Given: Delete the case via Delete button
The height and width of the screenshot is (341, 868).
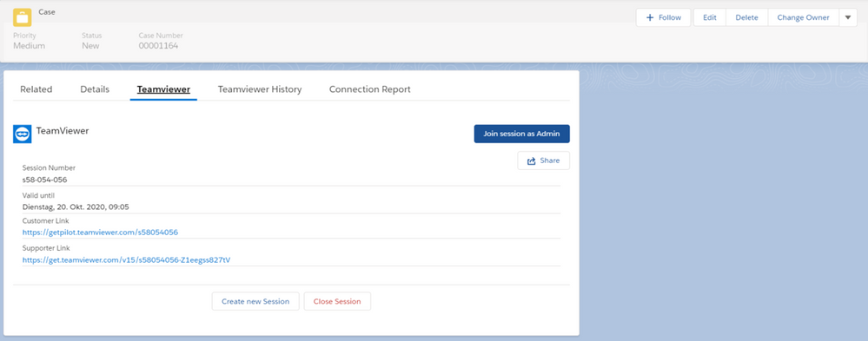Looking at the screenshot, I should coord(746,17).
